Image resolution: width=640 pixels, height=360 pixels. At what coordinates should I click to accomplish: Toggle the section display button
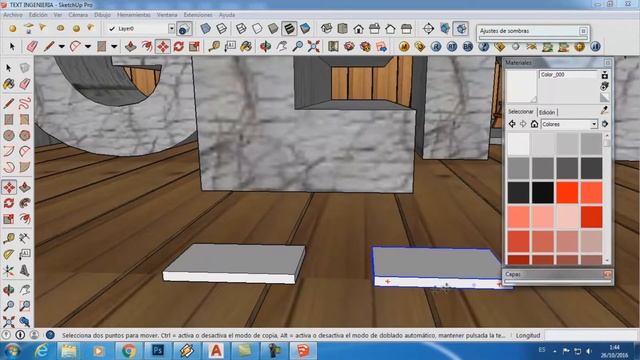tap(461, 29)
